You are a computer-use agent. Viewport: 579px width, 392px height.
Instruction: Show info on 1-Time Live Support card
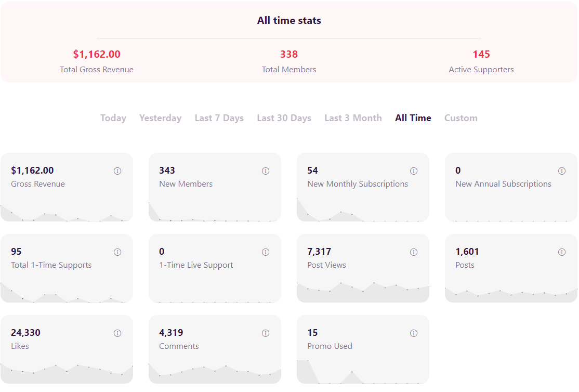(266, 252)
